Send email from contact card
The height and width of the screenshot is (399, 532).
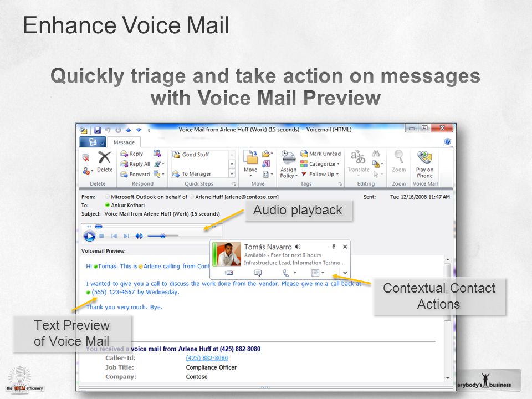[229, 273]
